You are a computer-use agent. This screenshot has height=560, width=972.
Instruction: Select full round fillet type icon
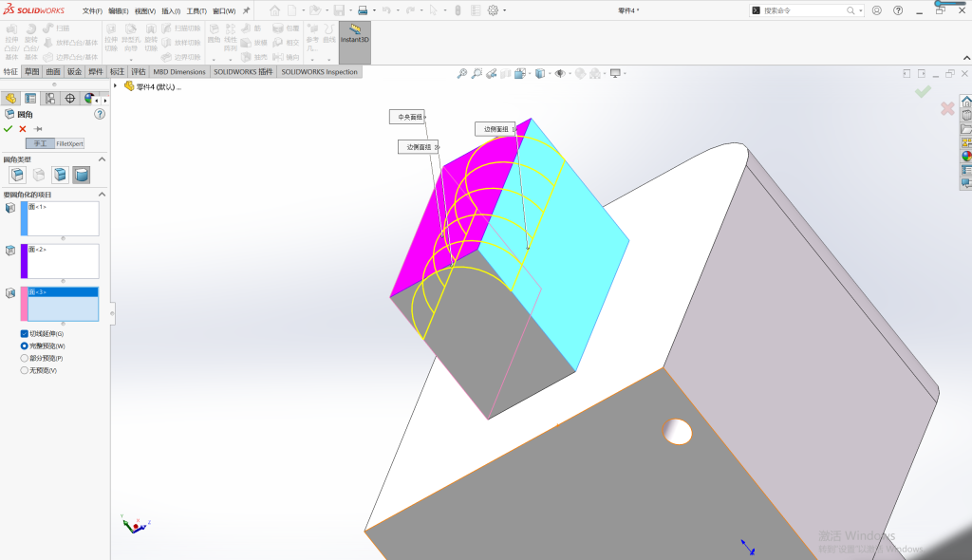point(82,175)
